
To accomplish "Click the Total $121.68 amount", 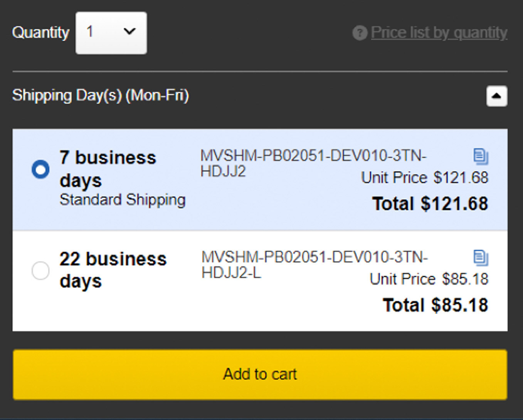I will [x=430, y=204].
